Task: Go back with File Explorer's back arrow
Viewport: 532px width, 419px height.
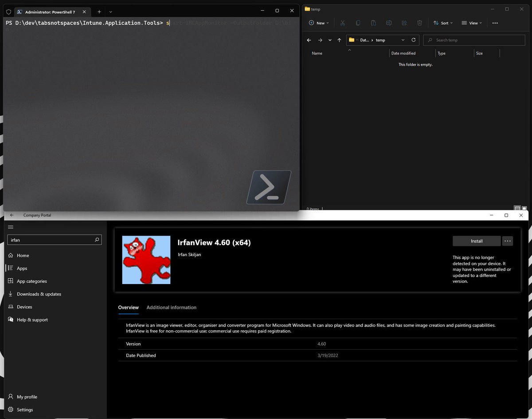Action: (x=309, y=40)
